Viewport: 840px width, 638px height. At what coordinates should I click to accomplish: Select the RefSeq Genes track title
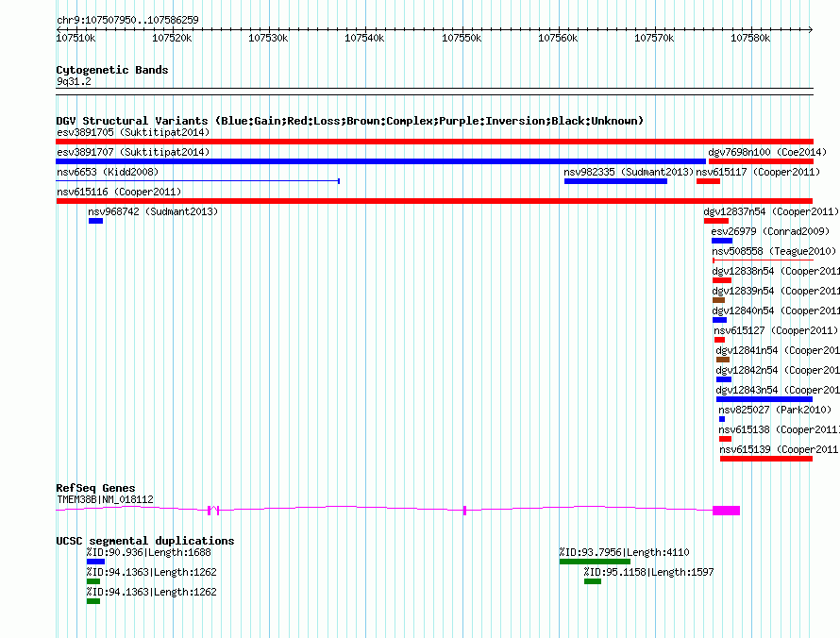click(95, 488)
